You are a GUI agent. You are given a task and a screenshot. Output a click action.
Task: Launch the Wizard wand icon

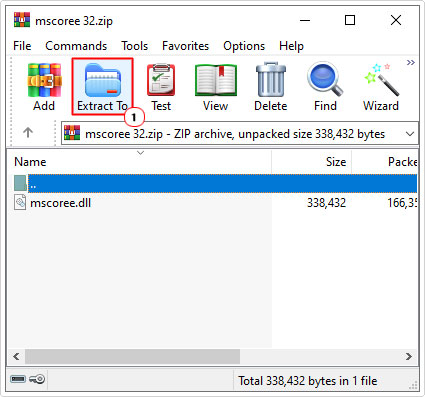point(381,80)
